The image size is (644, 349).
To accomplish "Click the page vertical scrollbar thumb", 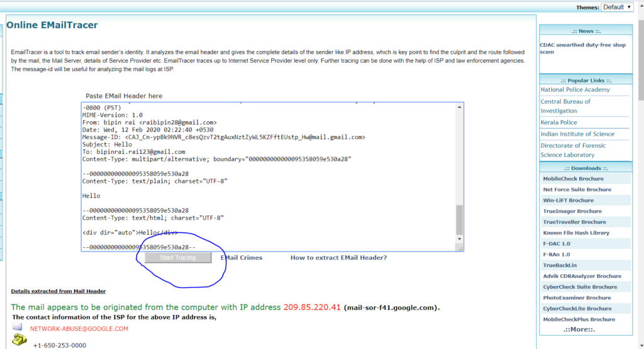I will (640, 63).
